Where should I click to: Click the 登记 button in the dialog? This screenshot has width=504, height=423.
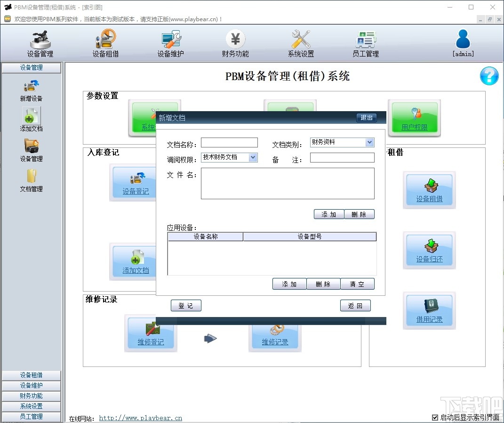click(x=186, y=305)
